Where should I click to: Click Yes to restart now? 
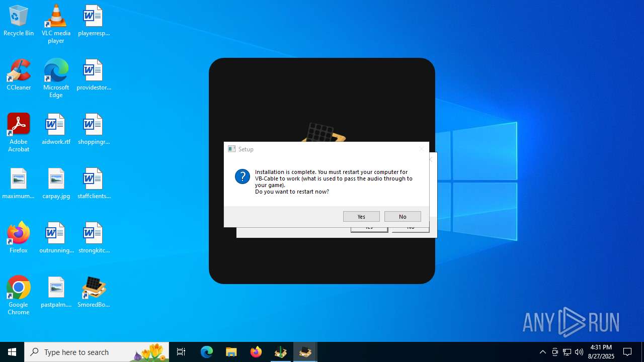(x=361, y=216)
